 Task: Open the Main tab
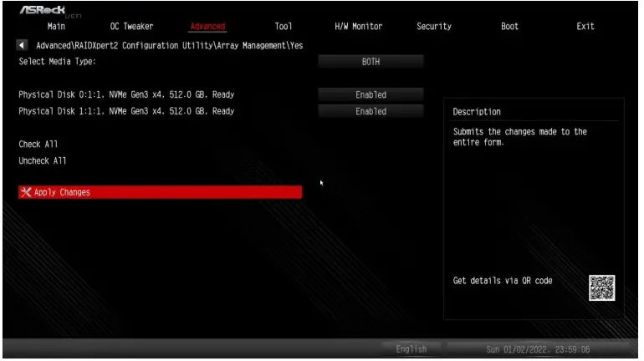pyautogui.click(x=56, y=26)
